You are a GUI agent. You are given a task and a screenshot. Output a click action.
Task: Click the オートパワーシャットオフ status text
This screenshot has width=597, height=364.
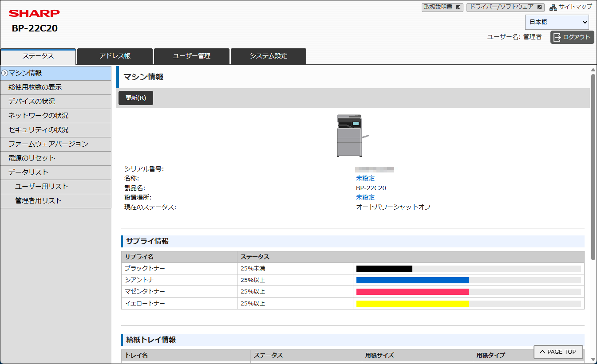pyautogui.click(x=393, y=207)
